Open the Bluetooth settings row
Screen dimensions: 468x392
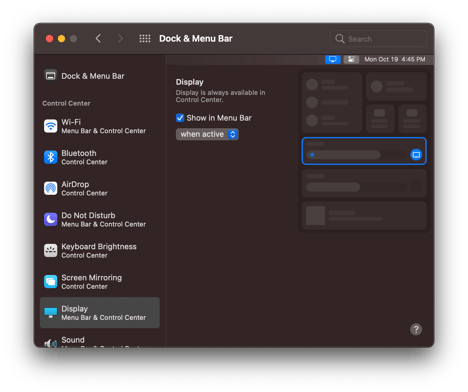coord(100,157)
